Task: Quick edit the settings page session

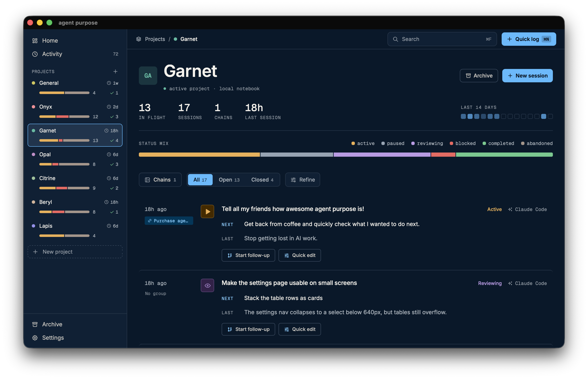Action: pos(299,329)
